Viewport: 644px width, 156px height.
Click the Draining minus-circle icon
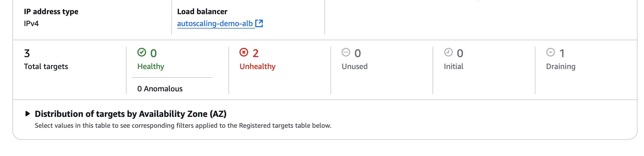click(x=550, y=52)
